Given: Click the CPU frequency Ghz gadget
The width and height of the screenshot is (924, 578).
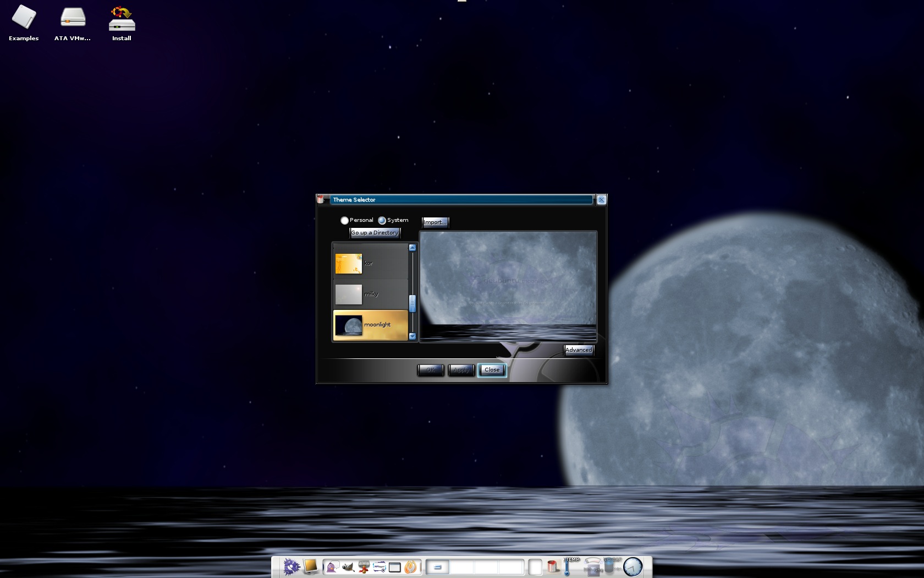Looking at the screenshot, I should click(593, 567).
